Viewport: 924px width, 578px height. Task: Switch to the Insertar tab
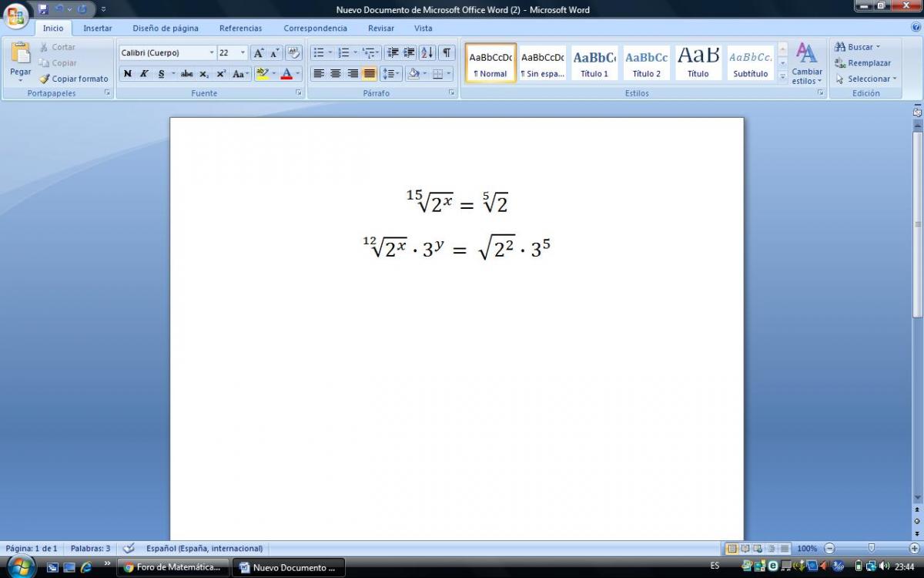click(x=98, y=29)
